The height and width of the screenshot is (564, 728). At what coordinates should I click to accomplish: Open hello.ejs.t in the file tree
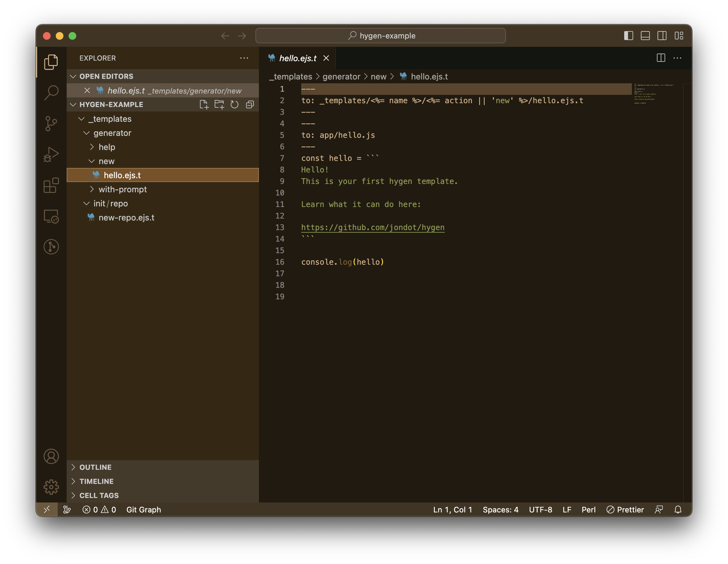coord(163,175)
